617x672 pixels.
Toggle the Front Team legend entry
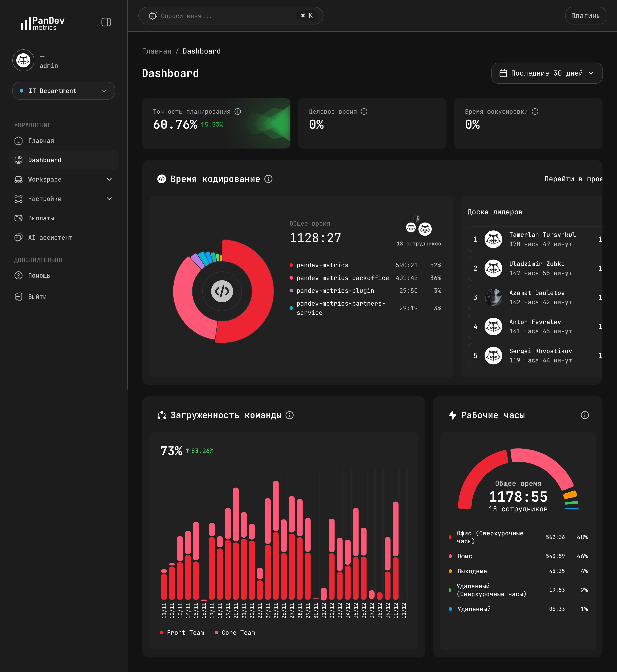pos(183,632)
